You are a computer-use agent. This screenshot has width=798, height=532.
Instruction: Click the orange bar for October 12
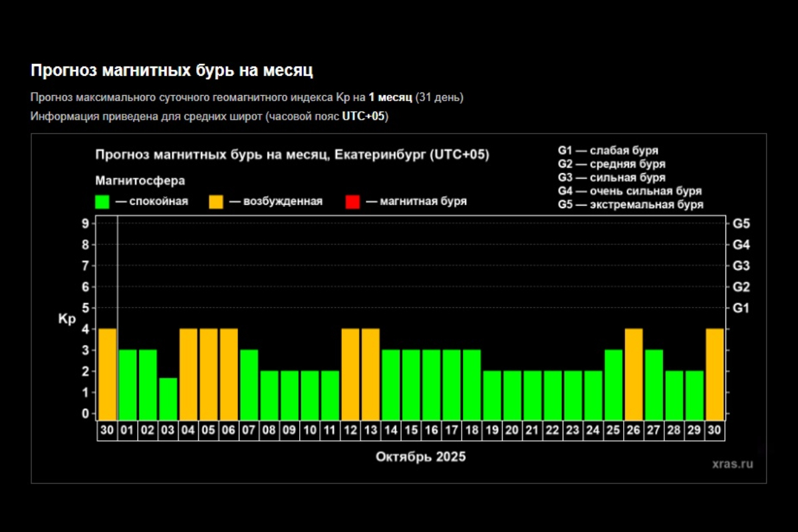pos(350,374)
